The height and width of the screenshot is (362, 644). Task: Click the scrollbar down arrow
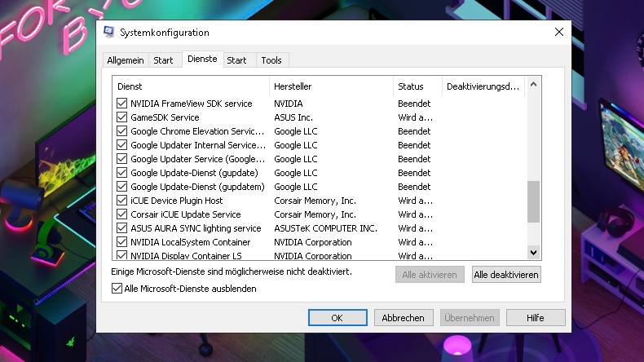[533, 252]
